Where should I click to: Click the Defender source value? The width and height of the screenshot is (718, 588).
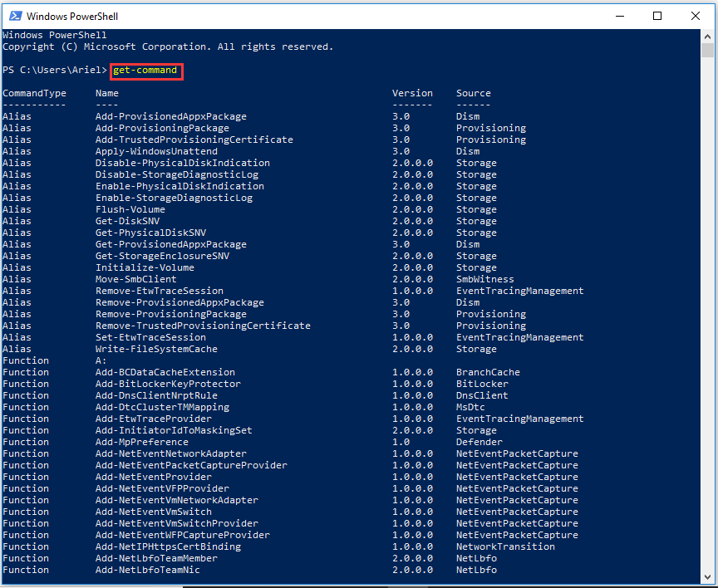tap(479, 442)
